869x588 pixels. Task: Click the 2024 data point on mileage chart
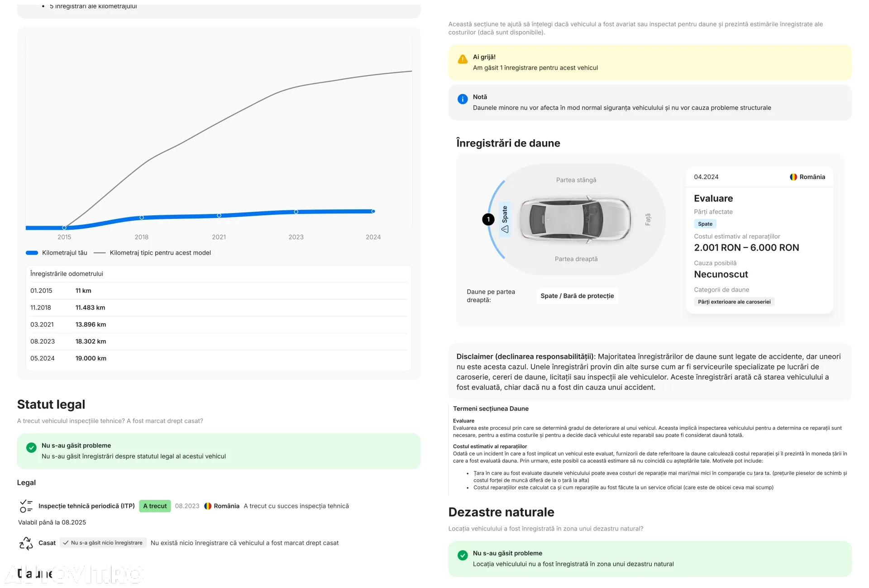373,211
